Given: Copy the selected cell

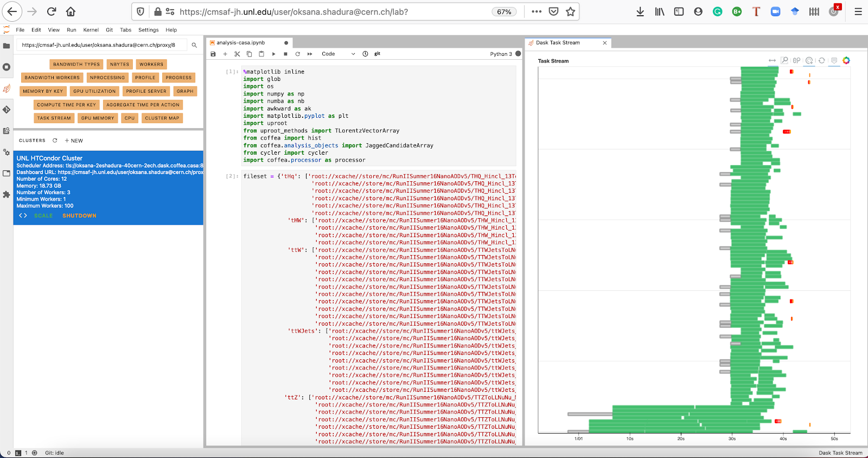Looking at the screenshot, I should pyautogui.click(x=249, y=54).
